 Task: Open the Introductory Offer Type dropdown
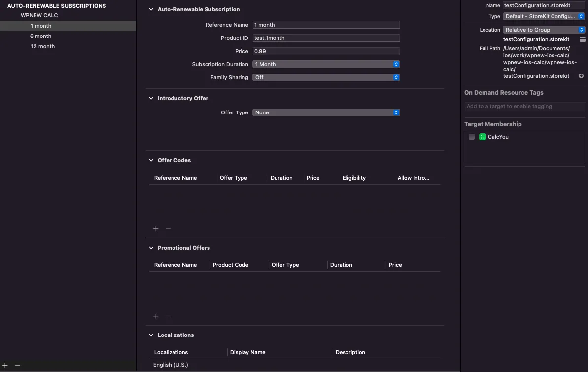326,112
